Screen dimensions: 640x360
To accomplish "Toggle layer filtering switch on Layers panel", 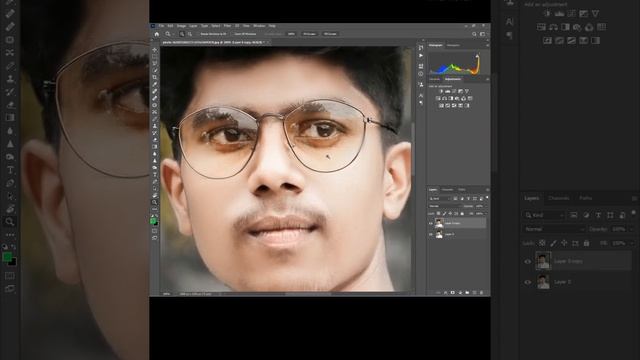I will click(x=487, y=197).
